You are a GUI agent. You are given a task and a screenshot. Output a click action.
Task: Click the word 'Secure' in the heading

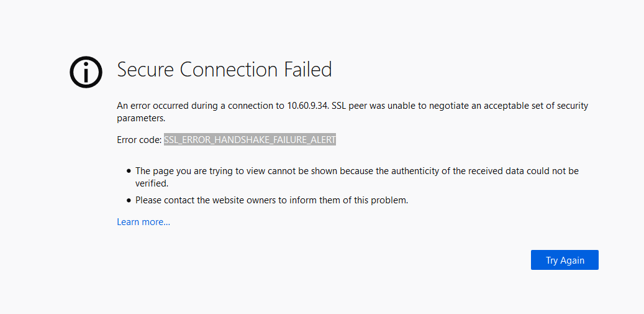click(x=146, y=70)
